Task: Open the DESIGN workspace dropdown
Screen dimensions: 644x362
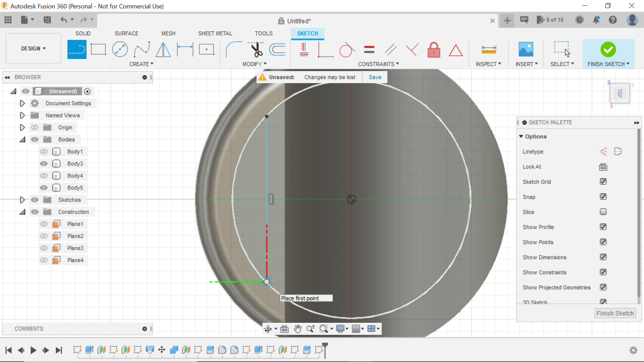Action: pyautogui.click(x=33, y=48)
